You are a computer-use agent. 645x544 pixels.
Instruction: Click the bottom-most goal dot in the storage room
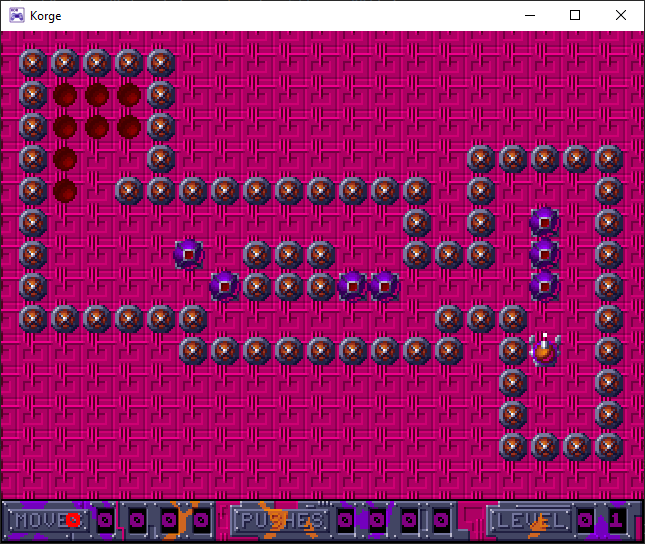65,191
